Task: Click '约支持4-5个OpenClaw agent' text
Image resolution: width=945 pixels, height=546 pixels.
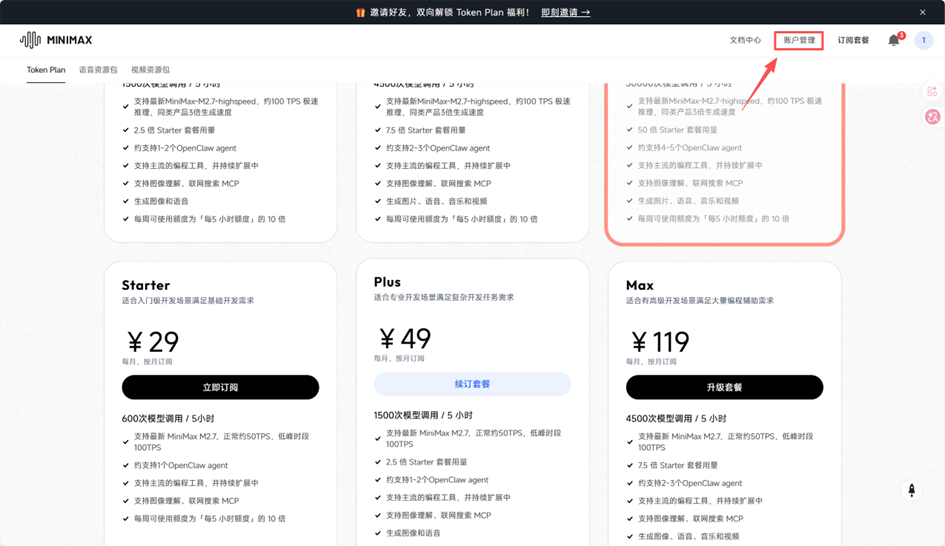Action: 689,148
